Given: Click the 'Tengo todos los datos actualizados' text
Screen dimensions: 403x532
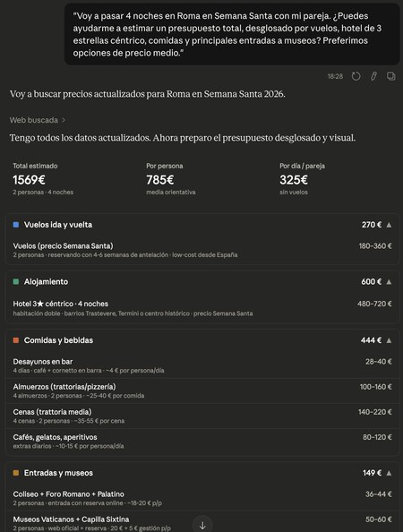Looking at the screenshot, I should pos(183,138).
